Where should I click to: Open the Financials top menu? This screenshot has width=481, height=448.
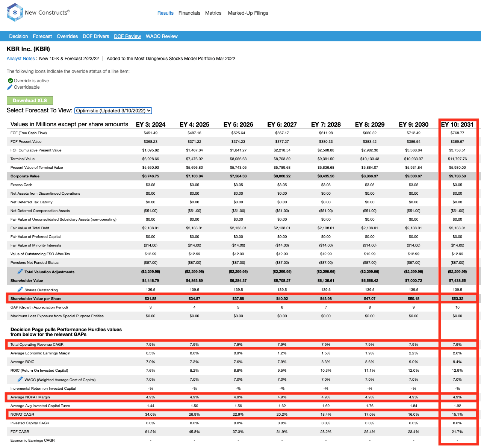point(189,13)
